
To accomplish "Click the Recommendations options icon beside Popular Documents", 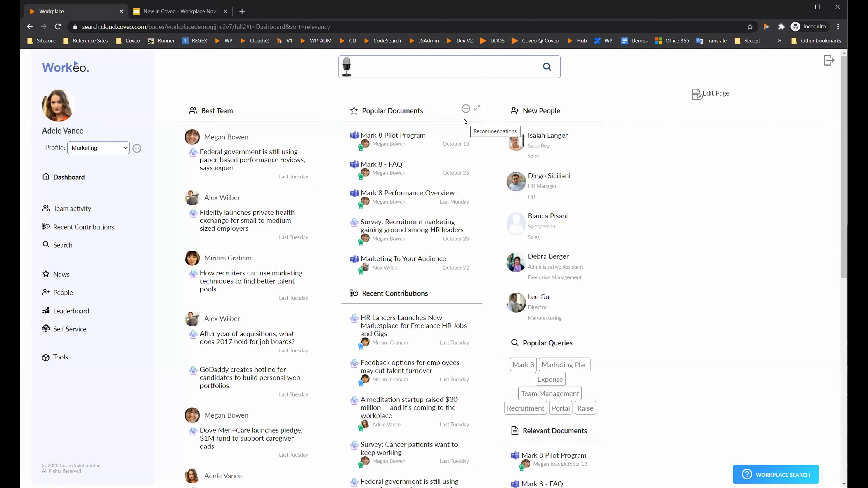I will 465,108.
